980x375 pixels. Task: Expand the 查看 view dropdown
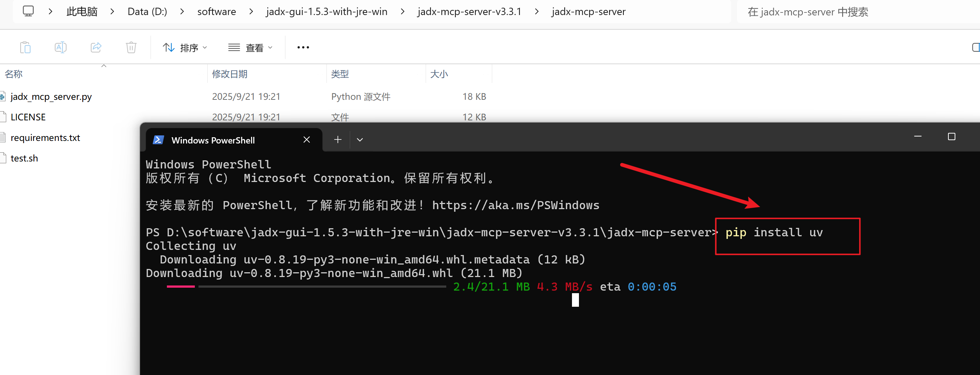250,47
